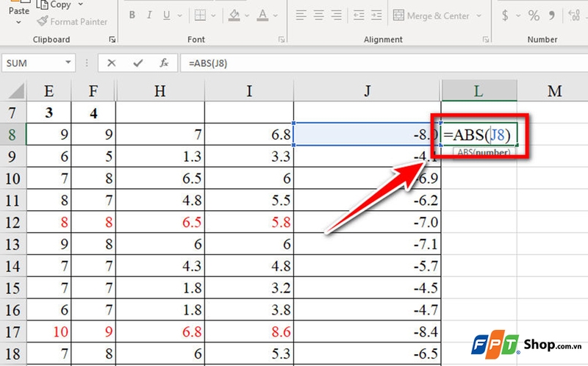Open accounting format dropdown arrow

[518, 15]
